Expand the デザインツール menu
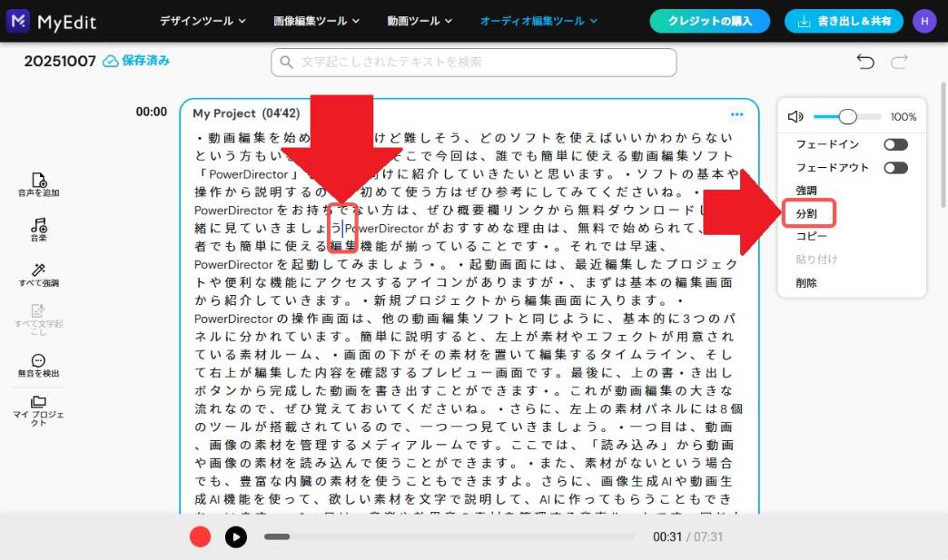Viewport: 948px width, 560px height. [202, 21]
